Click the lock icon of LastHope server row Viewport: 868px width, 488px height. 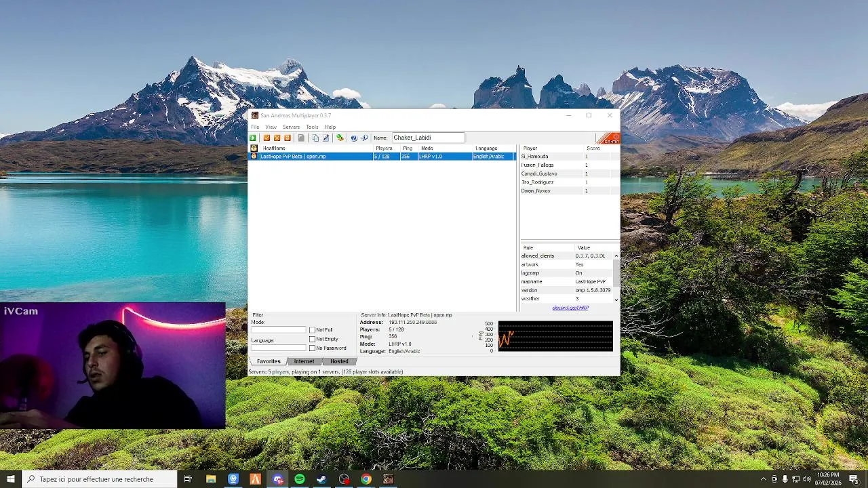pos(254,156)
